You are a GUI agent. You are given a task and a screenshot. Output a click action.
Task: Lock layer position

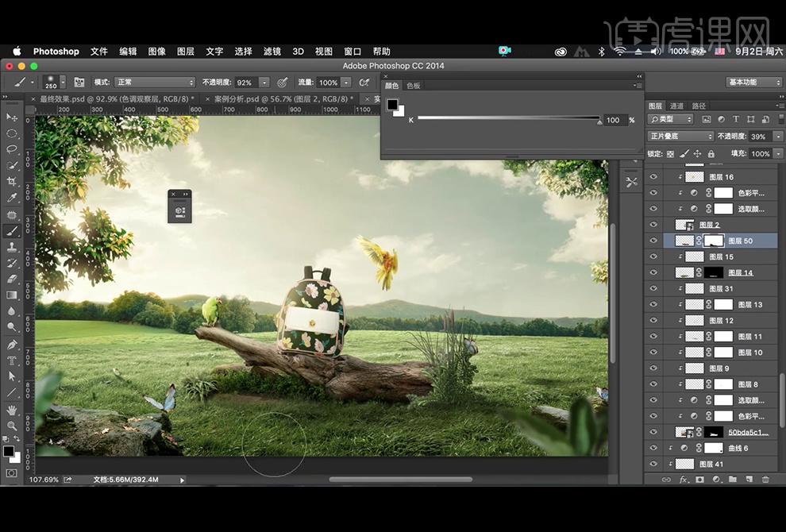[697, 154]
